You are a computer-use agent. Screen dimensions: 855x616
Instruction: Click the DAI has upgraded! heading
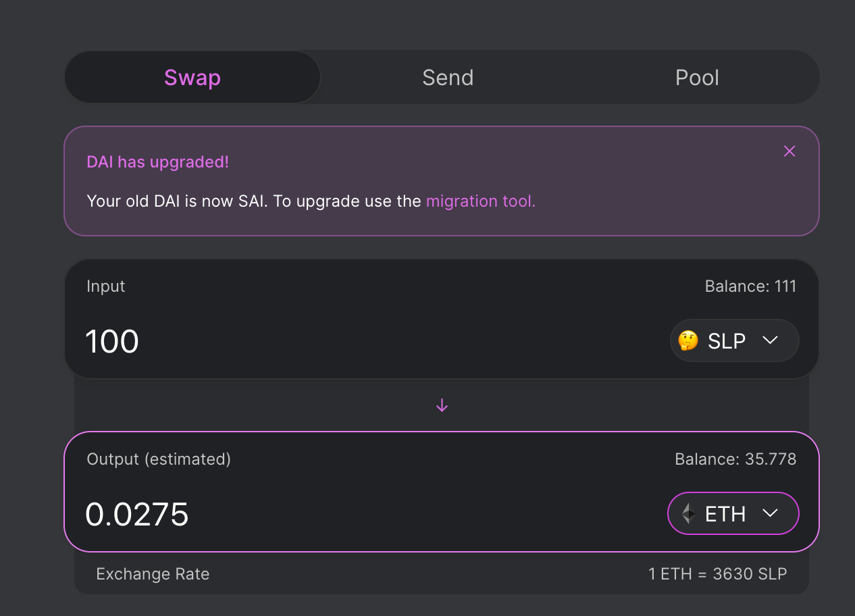point(158,162)
